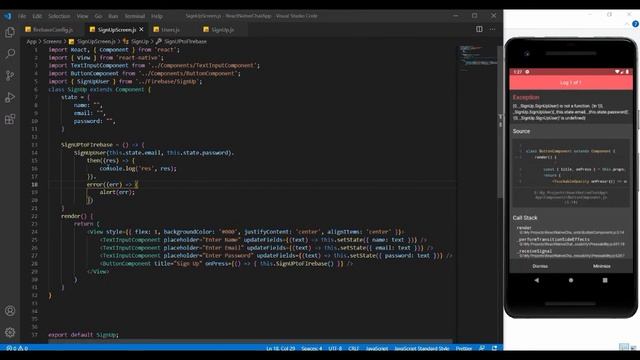The height and width of the screenshot is (360, 640).
Task: Click the Screens breadcrumb segment
Action: (x=52, y=41)
